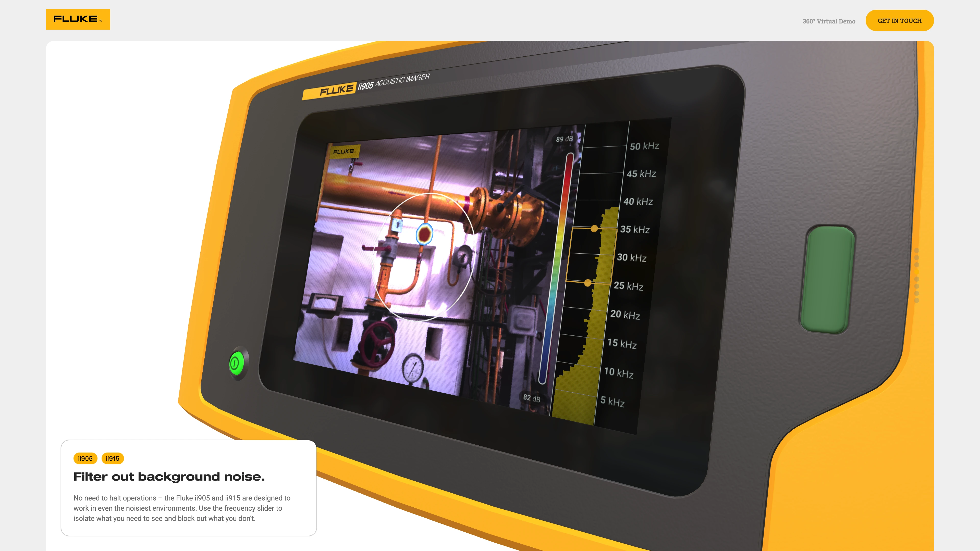Select the ii915 model tag
The height and width of the screenshot is (551, 980).
click(113, 458)
